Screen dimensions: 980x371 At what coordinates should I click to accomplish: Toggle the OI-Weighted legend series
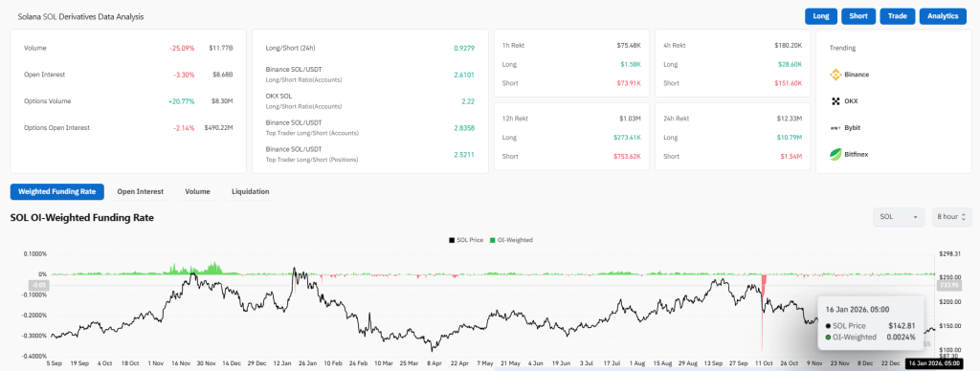coord(511,240)
